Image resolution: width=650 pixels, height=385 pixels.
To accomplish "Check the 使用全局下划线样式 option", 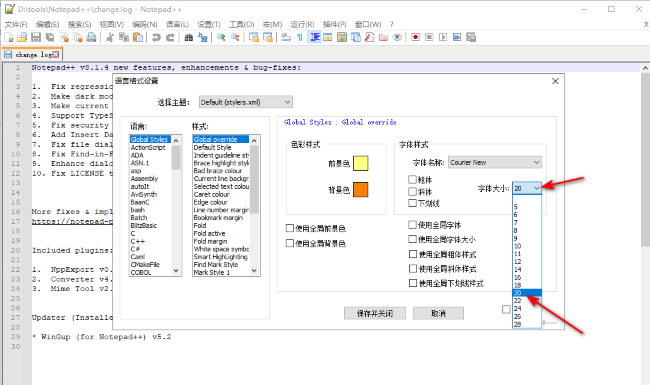I will pos(413,283).
